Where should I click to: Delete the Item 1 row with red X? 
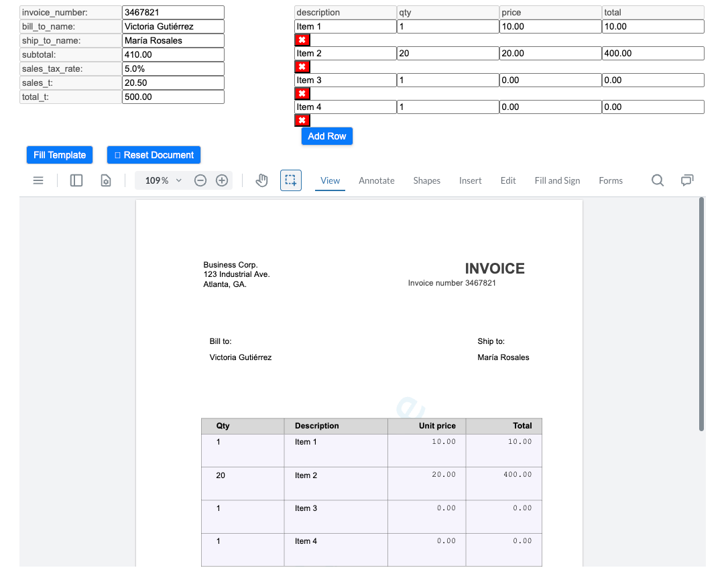pos(302,40)
